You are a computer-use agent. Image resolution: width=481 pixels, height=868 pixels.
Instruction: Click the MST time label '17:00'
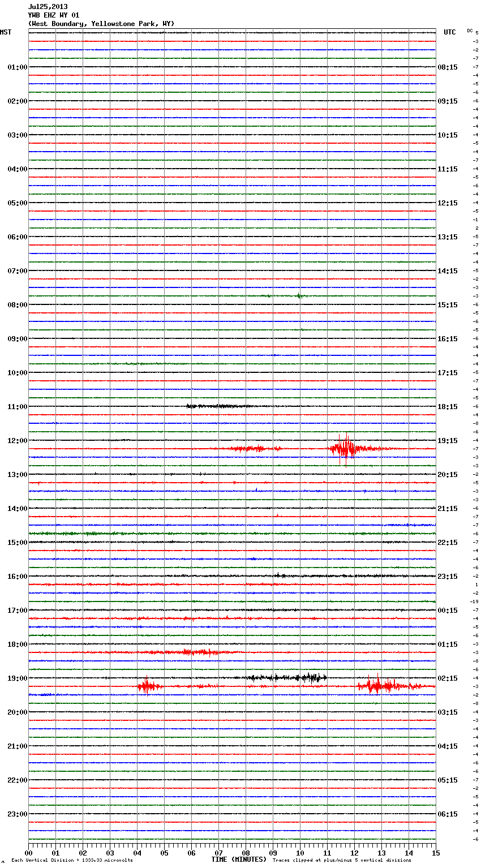18,611
